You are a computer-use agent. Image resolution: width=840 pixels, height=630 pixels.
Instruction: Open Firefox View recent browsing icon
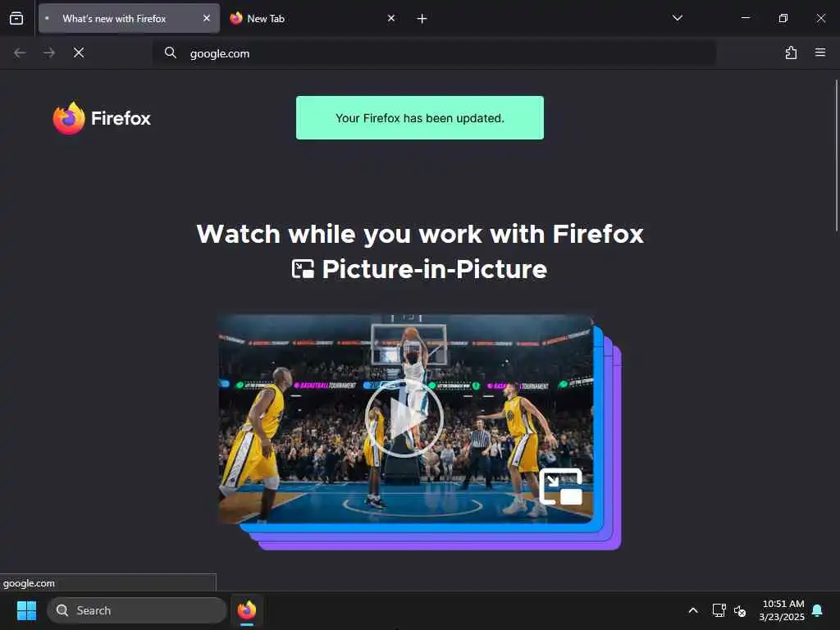click(x=16, y=18)
